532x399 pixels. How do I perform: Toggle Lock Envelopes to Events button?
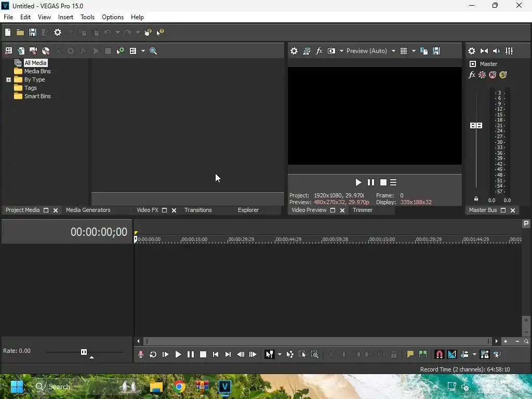pos(485,354)
